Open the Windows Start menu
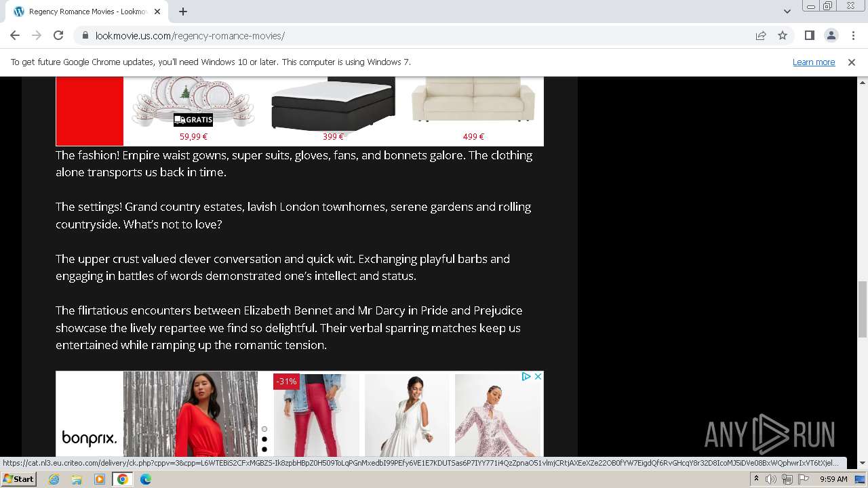868x488 pixels. pos(19,479)
